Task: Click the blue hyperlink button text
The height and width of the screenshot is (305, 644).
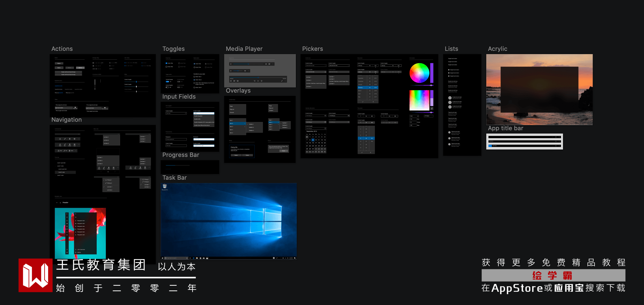Action: coord(59,86)
